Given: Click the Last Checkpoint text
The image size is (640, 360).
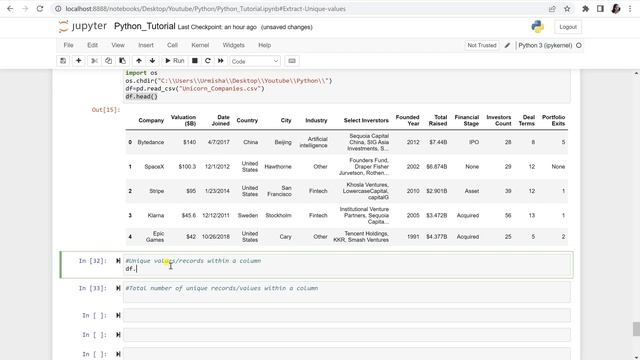Looking at the screenshot, I should coord(217,27).
